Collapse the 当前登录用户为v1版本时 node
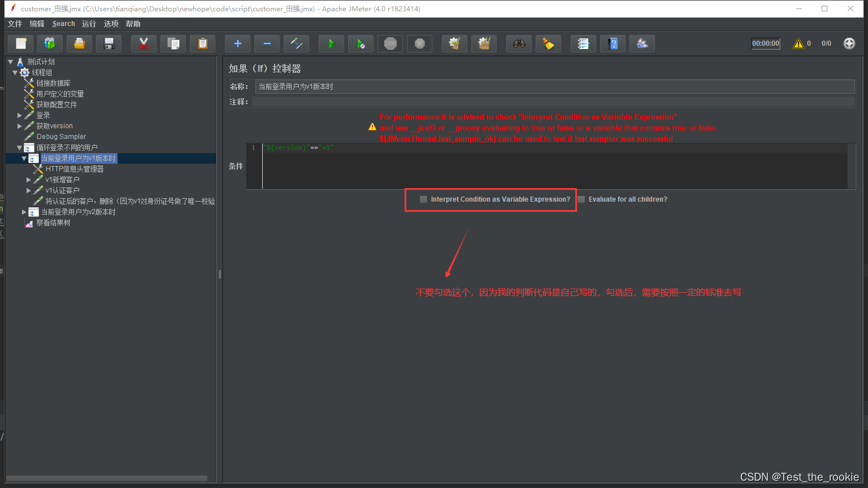The height and width of the screenshot is (488, 868). pos(24,158)
